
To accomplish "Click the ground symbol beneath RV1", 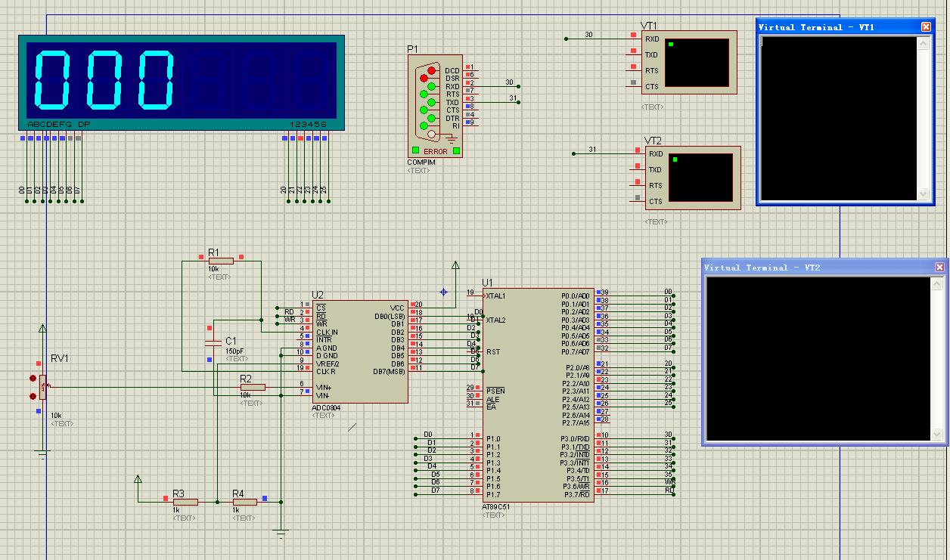I will (x=42, y=455).
